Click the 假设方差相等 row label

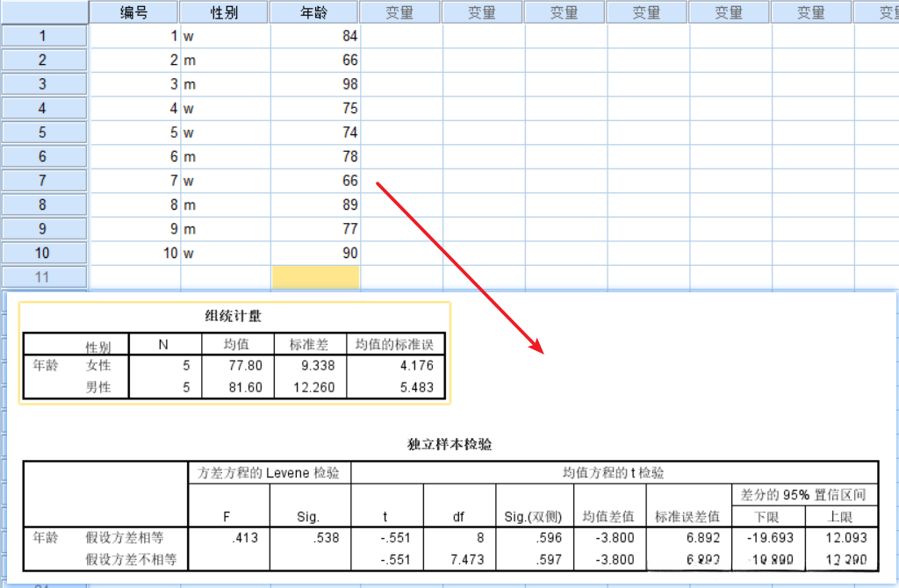point(125,538)
